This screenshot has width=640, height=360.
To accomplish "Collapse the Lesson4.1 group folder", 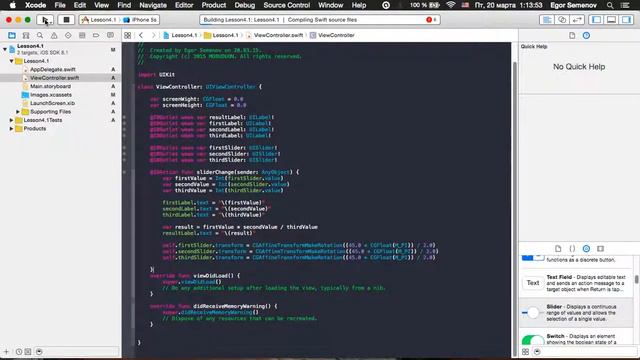I will 11,61.
